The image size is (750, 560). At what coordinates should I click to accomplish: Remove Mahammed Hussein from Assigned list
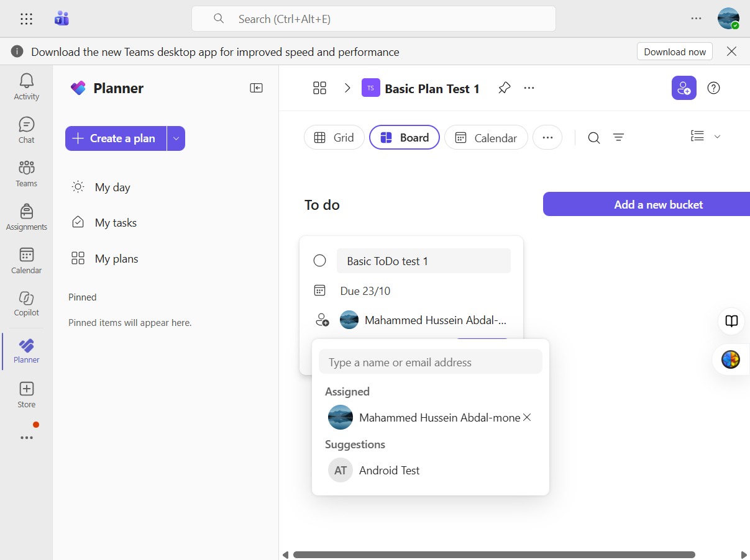pyautogui.click(x=527, y=418)
